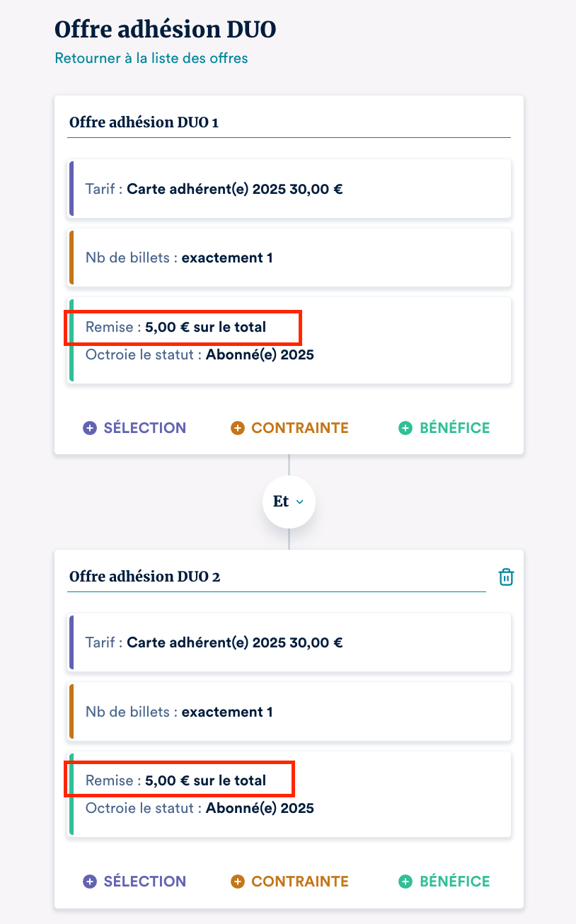
Task: Click the "Offre adhésion DUO" page heading
Action: pos(165,30)
